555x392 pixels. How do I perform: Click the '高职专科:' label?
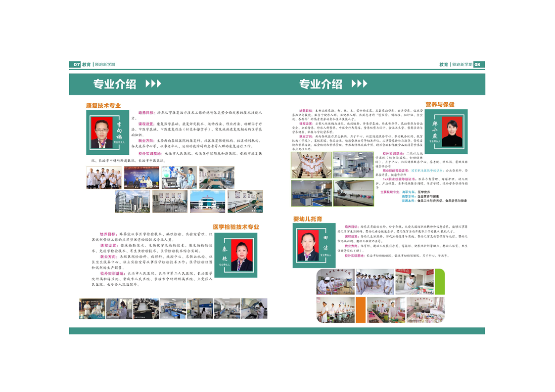coord(409,192)
